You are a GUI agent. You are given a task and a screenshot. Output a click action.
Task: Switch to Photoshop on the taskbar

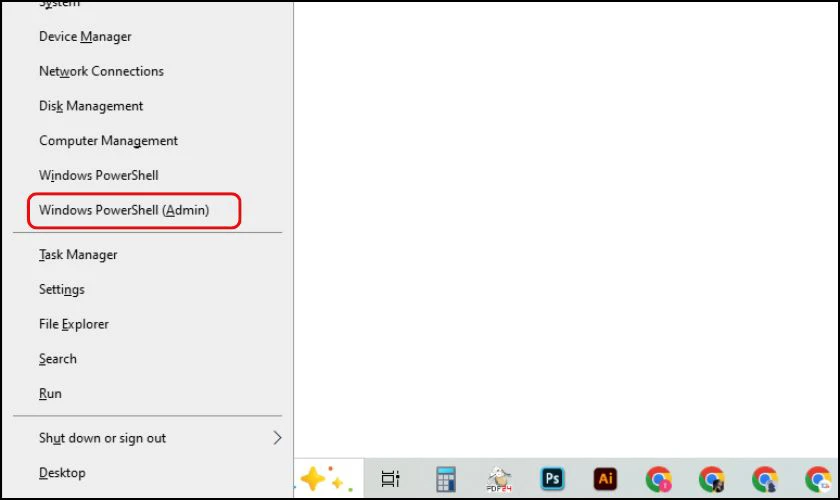point(552,479)
